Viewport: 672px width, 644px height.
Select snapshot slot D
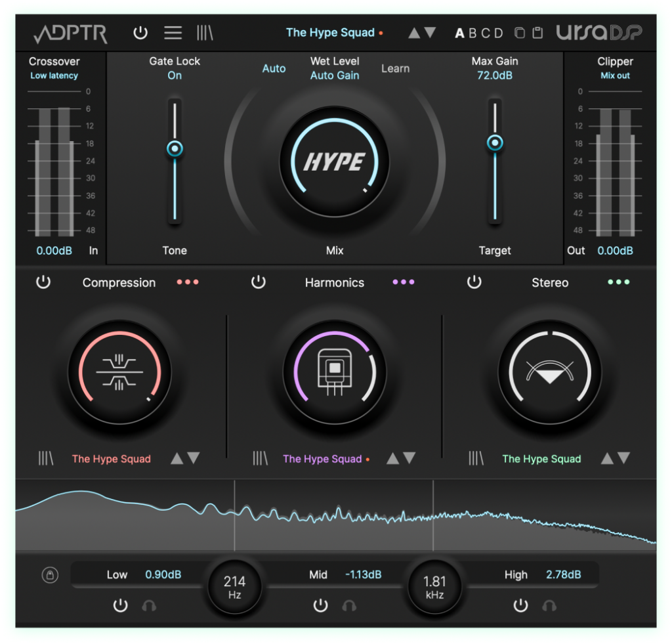click(499, 33)
